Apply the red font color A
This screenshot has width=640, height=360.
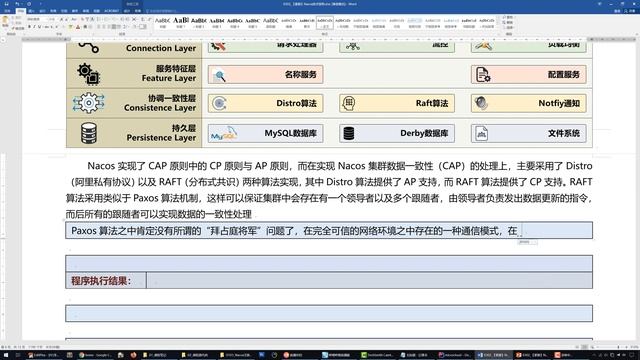coord(78,27)
